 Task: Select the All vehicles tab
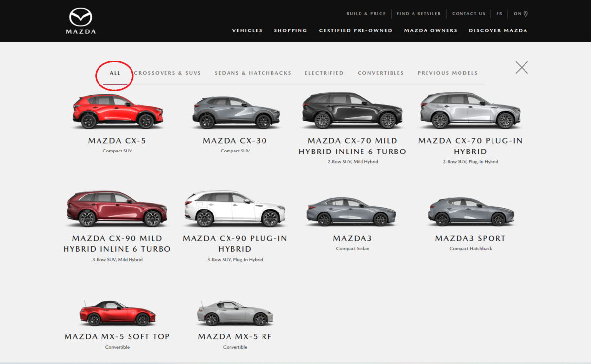coord(115,73)
